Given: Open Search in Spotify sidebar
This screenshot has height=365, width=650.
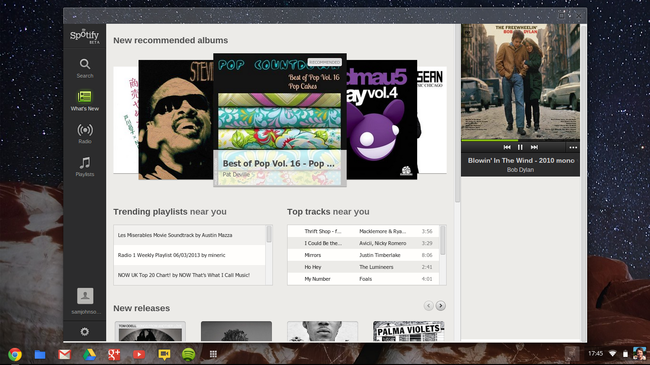Looking at the screenshot, I should click(x=85, y=68).
